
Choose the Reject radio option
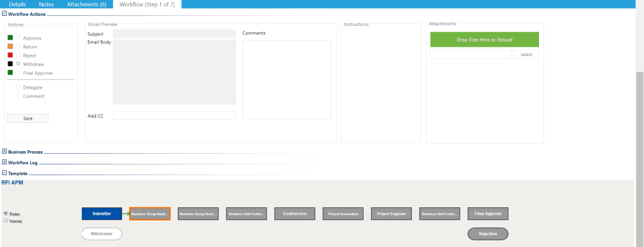click(x=18, y=55)
